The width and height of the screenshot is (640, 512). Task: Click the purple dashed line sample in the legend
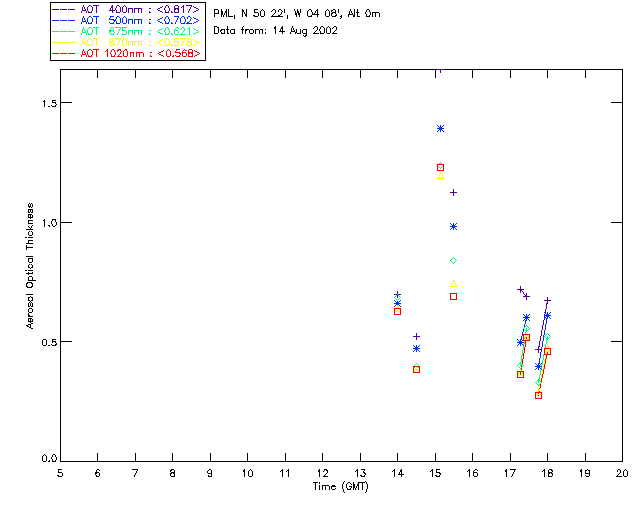click(64, 9)
